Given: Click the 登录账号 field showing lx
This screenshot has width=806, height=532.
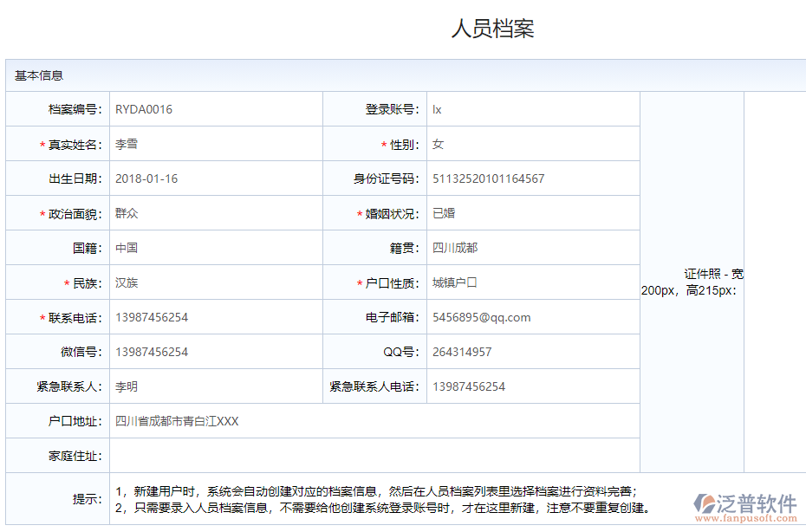Looking at the screenshot, I should [x=532, y=109].
